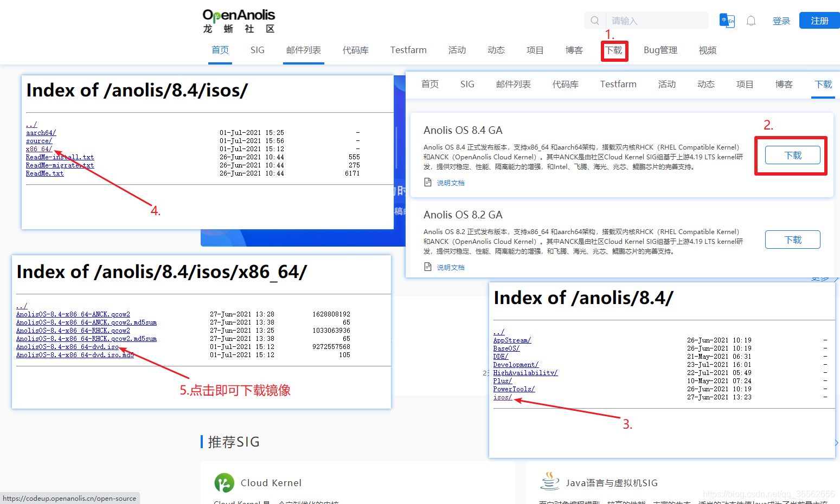Download Anolis OS 8.2 GA
This screenshot has width=840, height=504.
click(x=793, y=240)
